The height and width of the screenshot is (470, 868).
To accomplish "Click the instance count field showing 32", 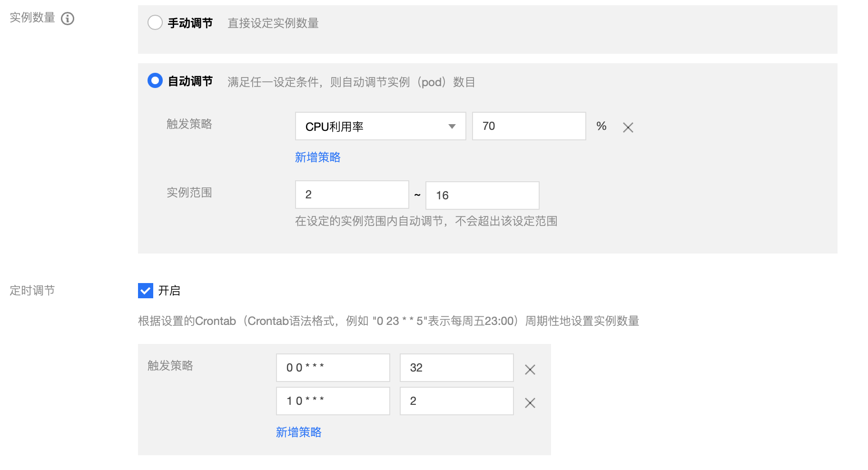I will coord(456,368).
